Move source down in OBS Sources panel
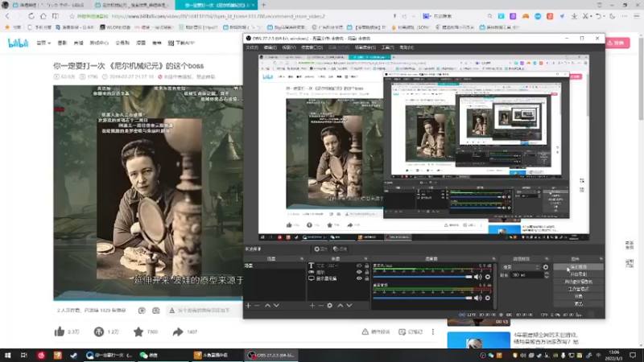Image resolution: width=644 pixels, height=362 pixels. 349,306
